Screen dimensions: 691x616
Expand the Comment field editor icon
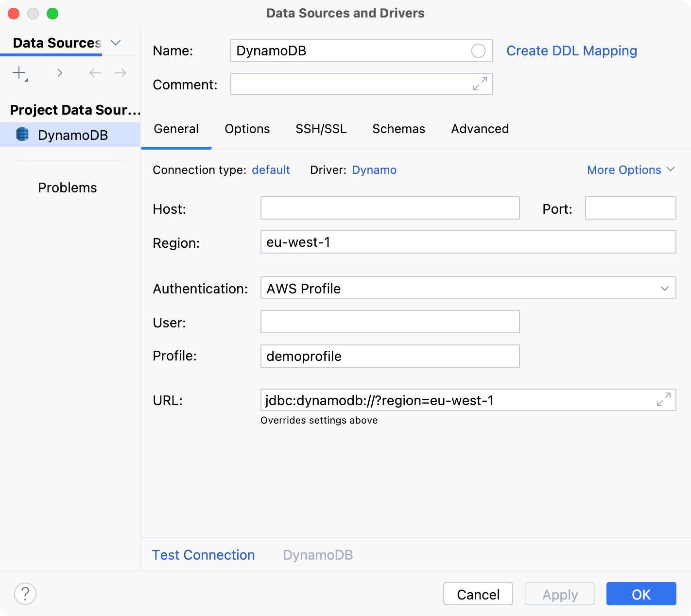(x=479, y=84)
